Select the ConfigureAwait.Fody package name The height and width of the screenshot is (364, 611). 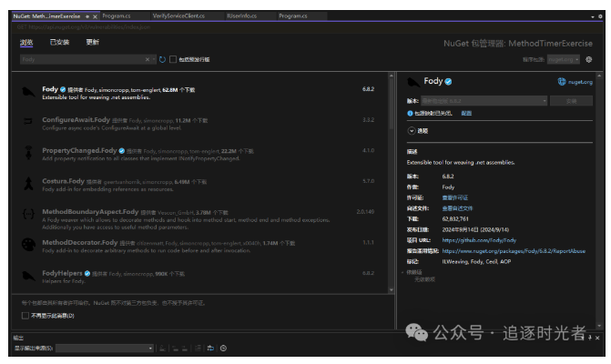[76, 119]
